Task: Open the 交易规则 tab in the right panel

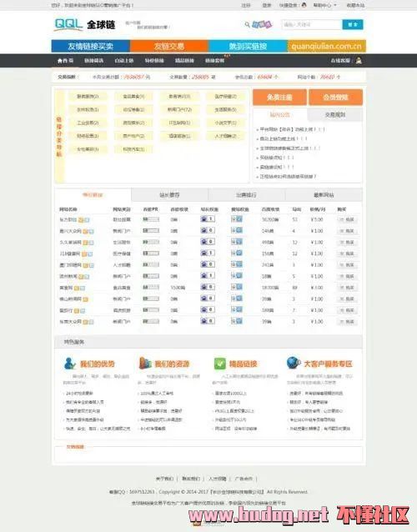Action: click(335, 115)
